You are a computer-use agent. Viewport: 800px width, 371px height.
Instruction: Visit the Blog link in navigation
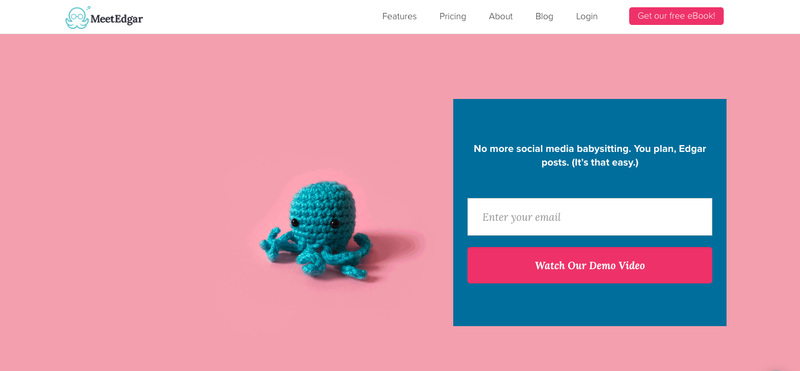click(x=544, y=16)
